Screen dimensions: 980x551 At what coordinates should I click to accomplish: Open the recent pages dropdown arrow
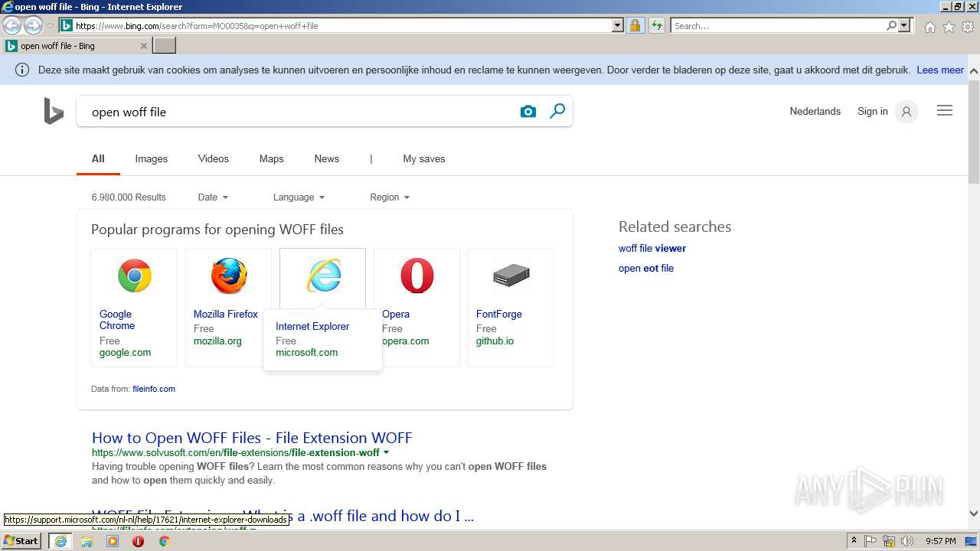pyautogui.click(x=50, y=26)
